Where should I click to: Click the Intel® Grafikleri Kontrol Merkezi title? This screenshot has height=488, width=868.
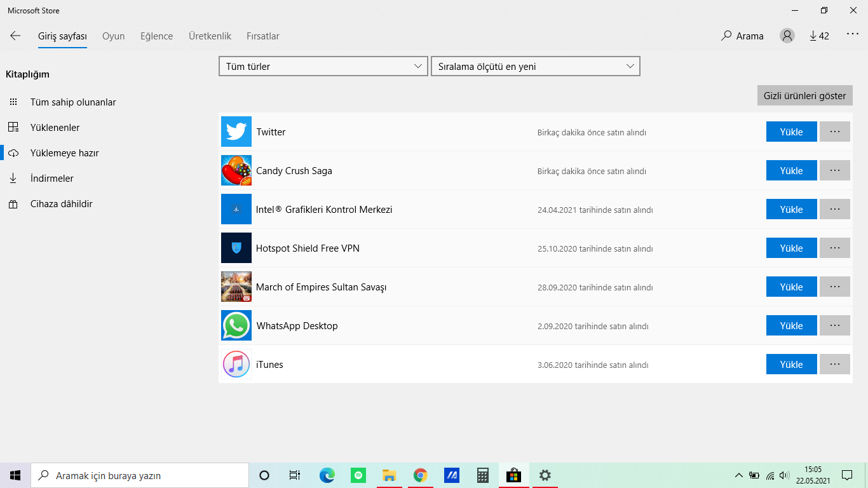tap(324, 210)
